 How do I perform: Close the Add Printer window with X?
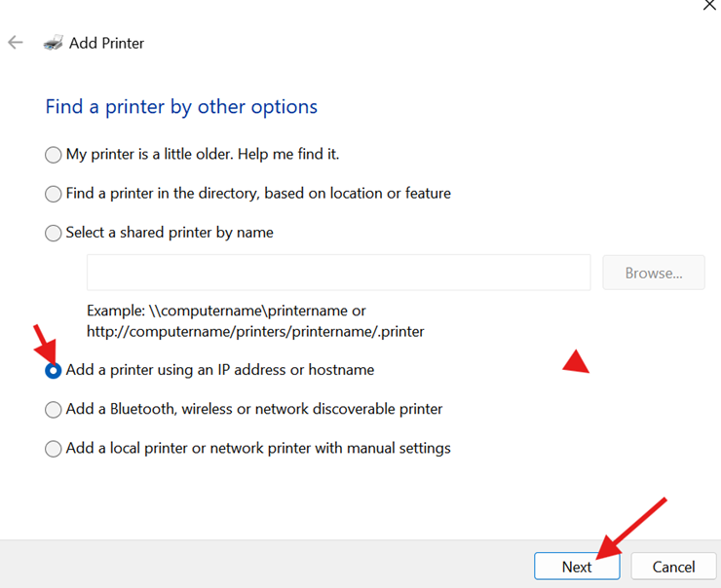click(709, 5)
